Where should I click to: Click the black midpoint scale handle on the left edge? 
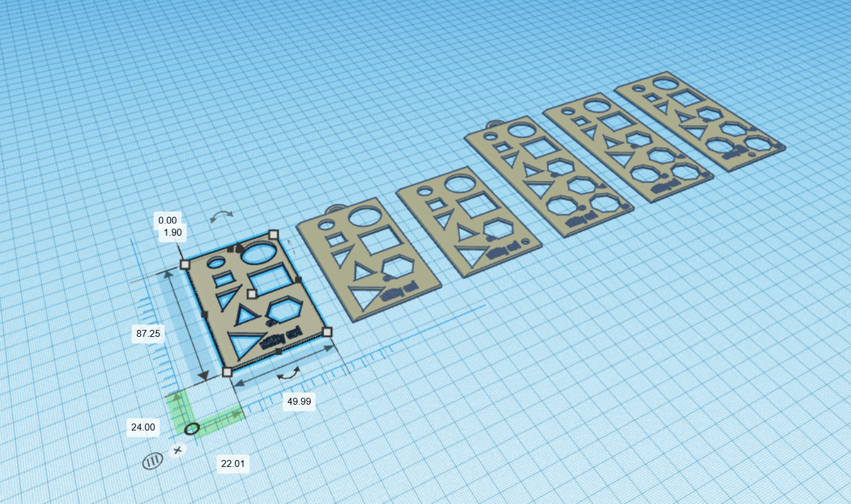(x=204, y=314)
